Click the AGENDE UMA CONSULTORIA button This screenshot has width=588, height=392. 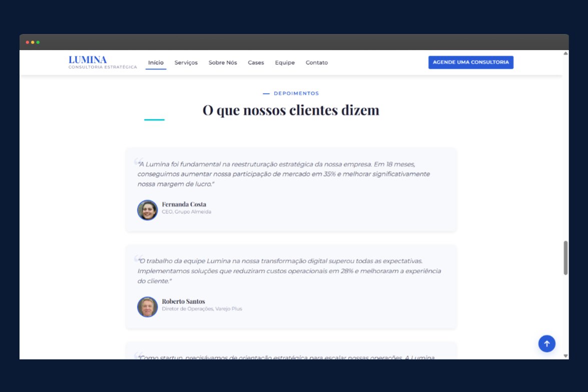470,62
